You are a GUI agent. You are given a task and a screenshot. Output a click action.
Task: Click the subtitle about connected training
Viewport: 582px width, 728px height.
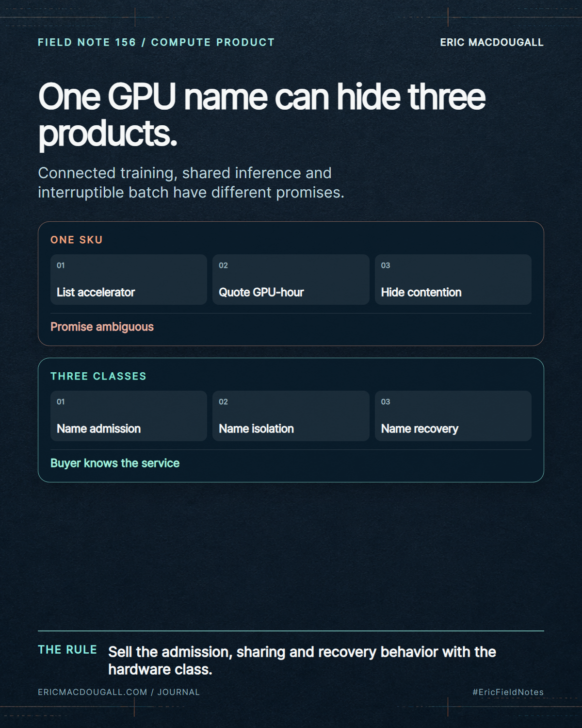[x=191, y=182]
